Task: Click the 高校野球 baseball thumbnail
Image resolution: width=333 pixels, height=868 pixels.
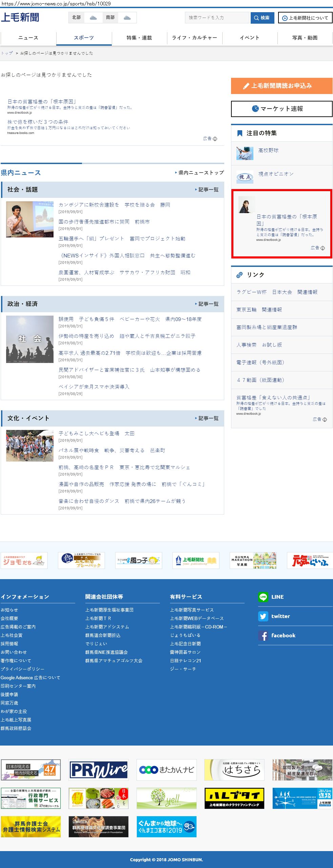Action: point(245,153)
